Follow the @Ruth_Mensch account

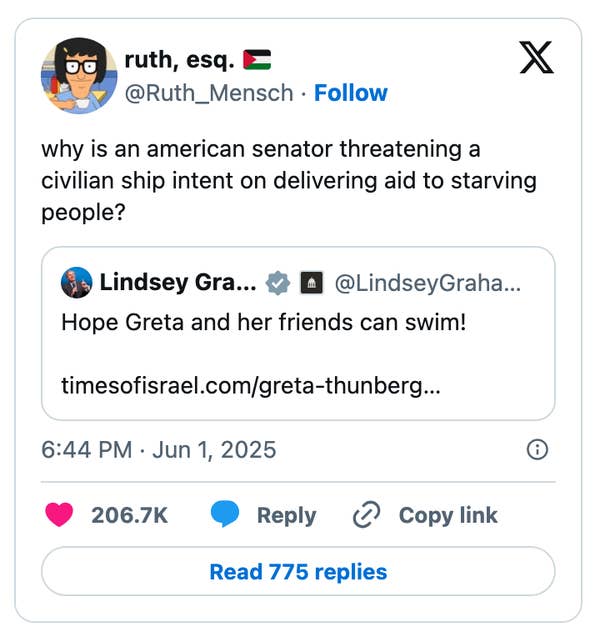click(351, 93)
